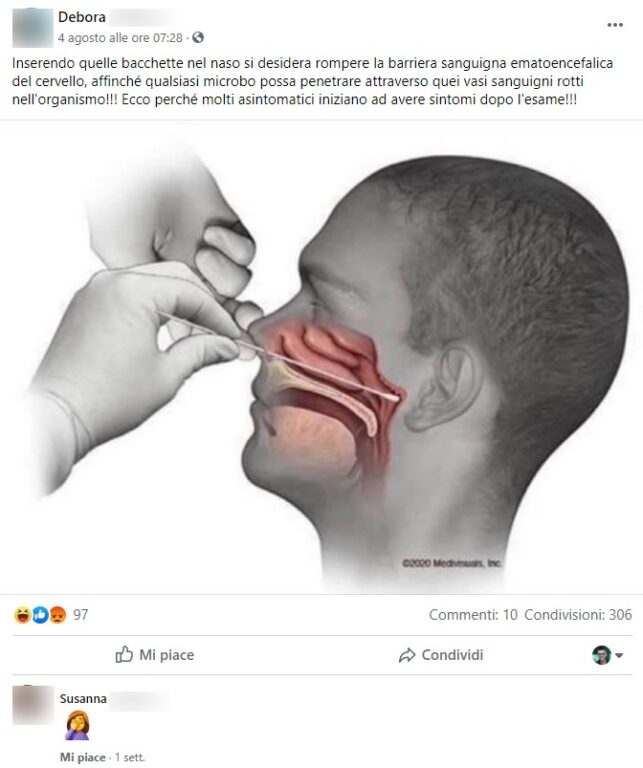The width and height of the screenshot is (643, 768).
Task: Open Susanna's profile name link
Action: (x=83, y=698)
